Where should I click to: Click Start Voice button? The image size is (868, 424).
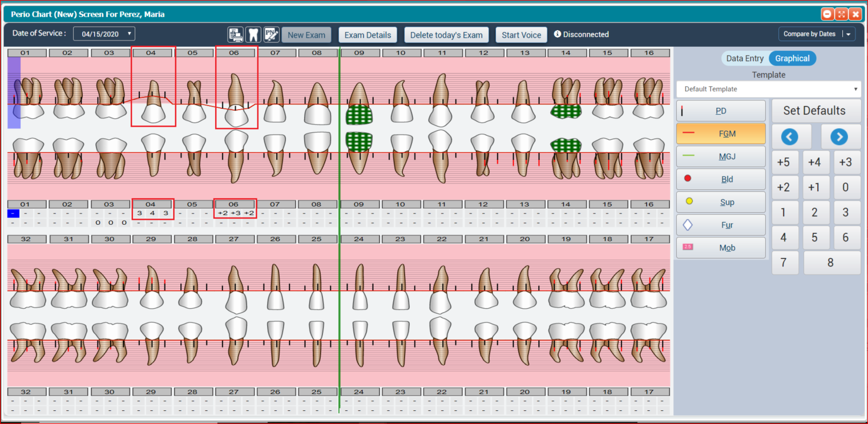[x=522, y=35]
